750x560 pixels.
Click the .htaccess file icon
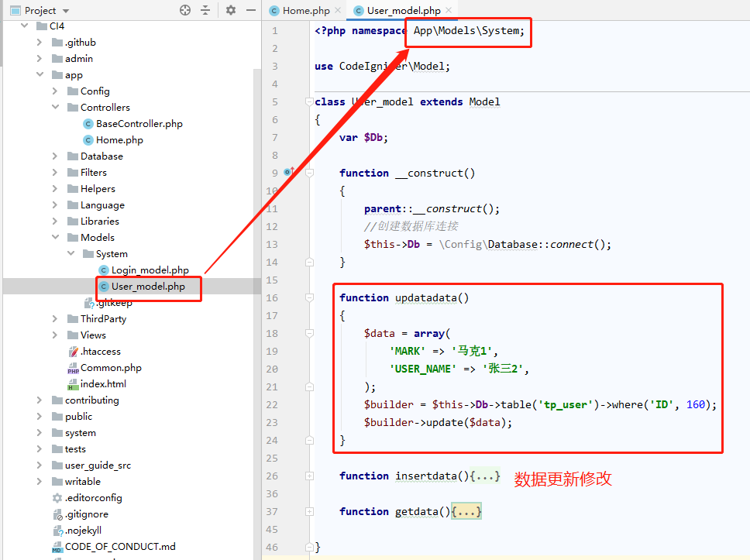73,352
